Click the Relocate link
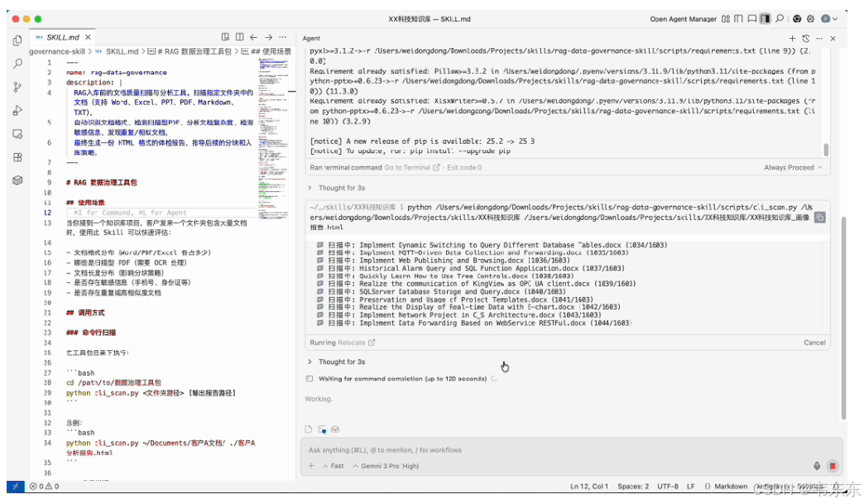864x504 pixels. [x=356, y=343]
